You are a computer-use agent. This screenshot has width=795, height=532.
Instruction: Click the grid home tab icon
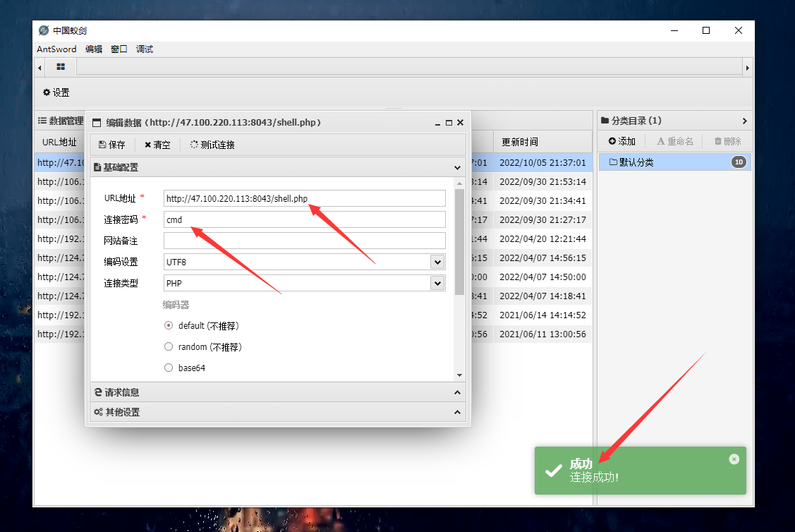[61, 66]
